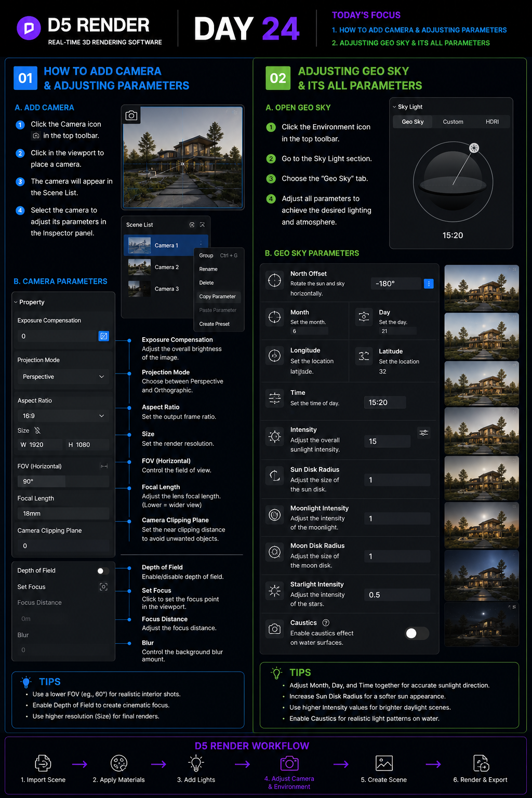Select Camera 1 in the Scene List

click(166, 245)
